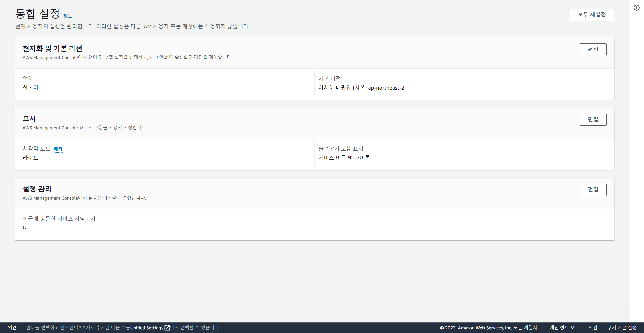644x333 pixels.
Task: Open the info panel icon at top right
Action: (636, 8)
